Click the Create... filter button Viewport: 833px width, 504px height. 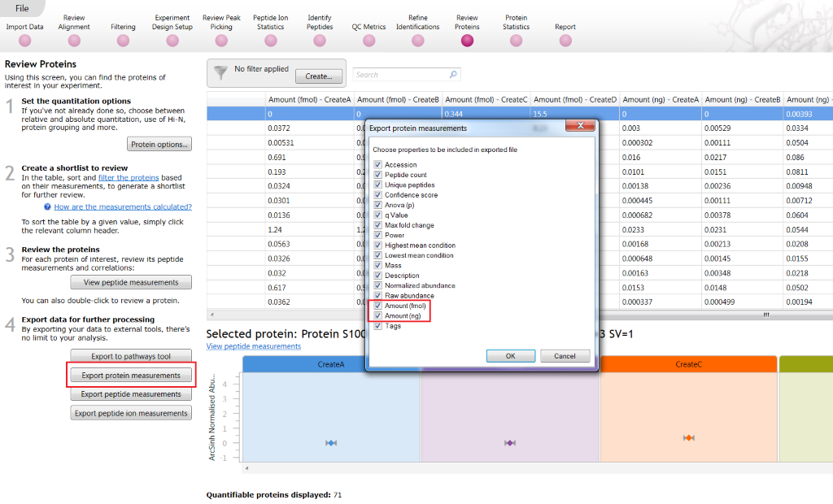click(x=319, y=76)
